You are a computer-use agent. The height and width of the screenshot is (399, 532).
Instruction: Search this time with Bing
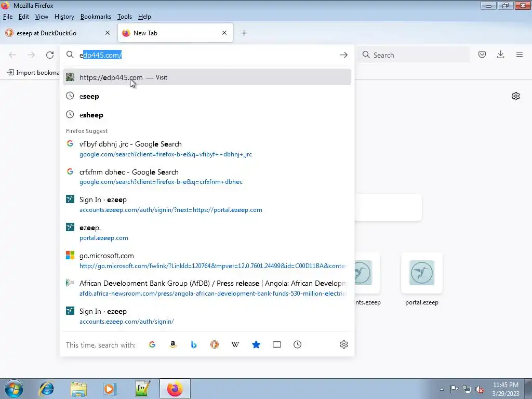coord(194,344)
